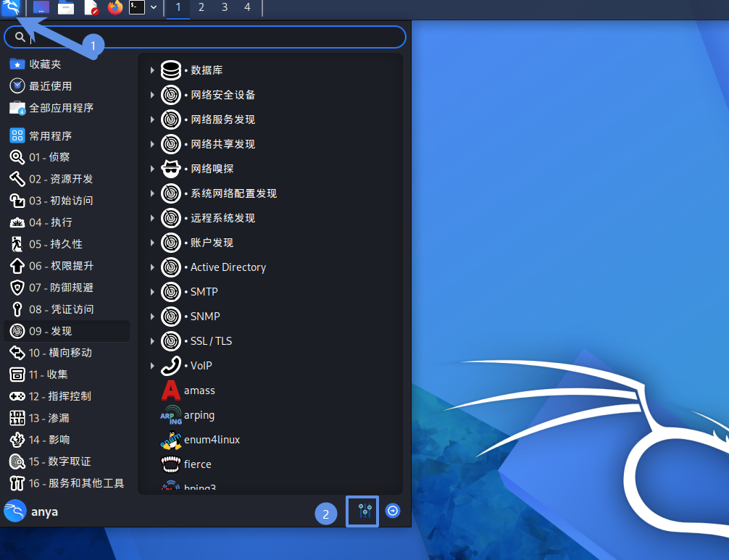The height and width of the screenshot is (560, 729).
Task: Launch arping from the discovery list
Action: 199,415
